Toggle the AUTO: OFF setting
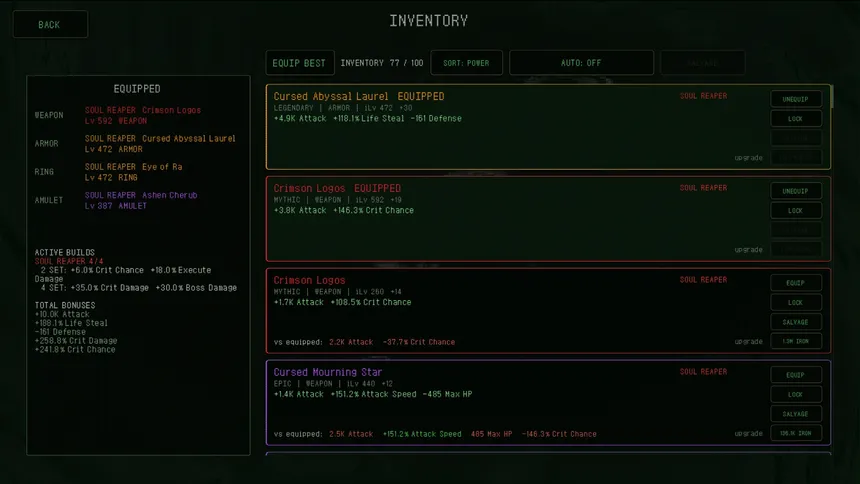 click(581, 63)
